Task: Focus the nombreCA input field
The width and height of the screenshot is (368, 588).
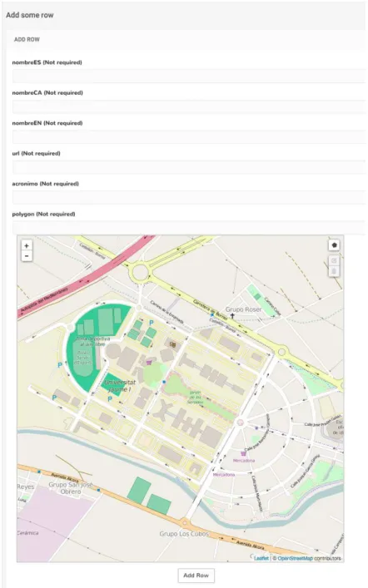Action: coord(189,106)
